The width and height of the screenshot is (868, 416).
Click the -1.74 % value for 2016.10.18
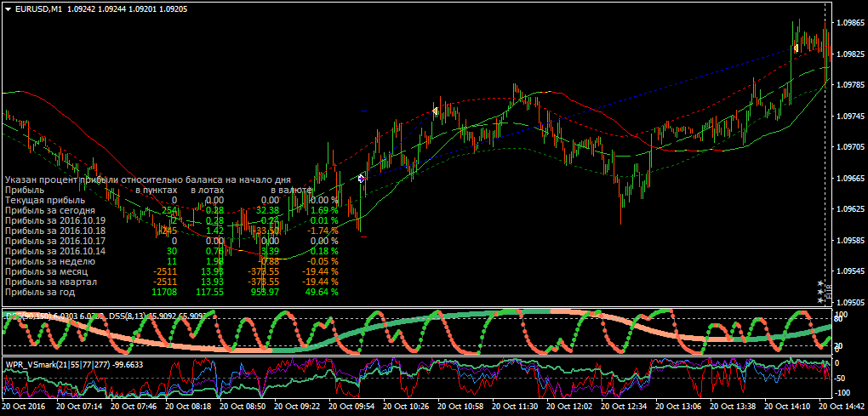[323, 231]
